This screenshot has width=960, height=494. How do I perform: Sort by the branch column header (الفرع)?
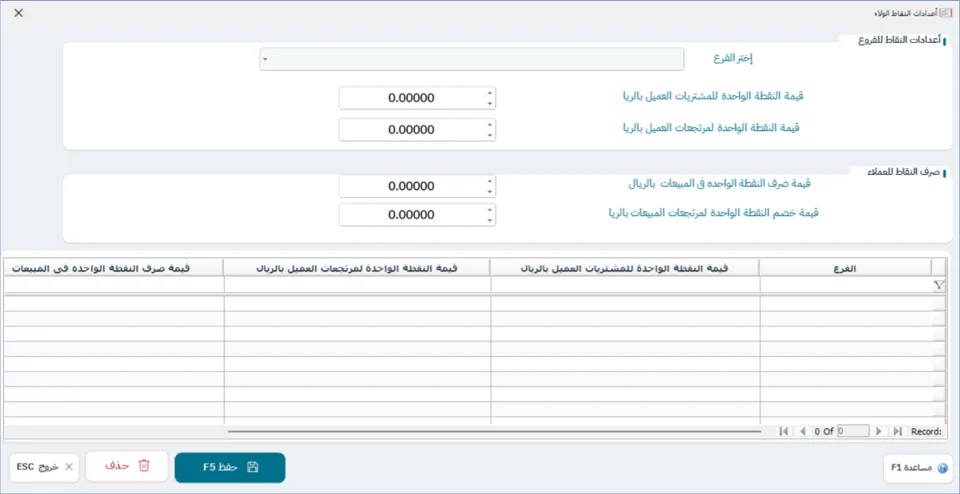click(x=846, y=268)
